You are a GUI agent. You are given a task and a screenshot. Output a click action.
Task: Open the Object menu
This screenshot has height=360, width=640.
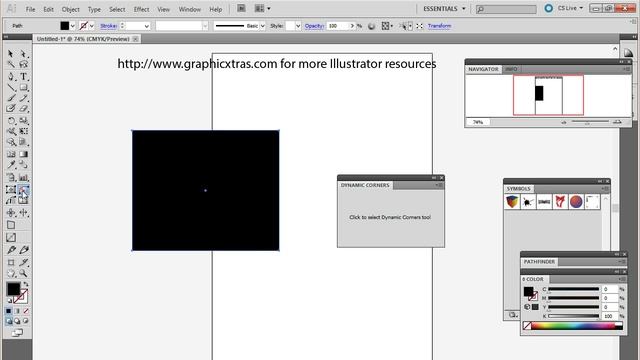point(71,9)
